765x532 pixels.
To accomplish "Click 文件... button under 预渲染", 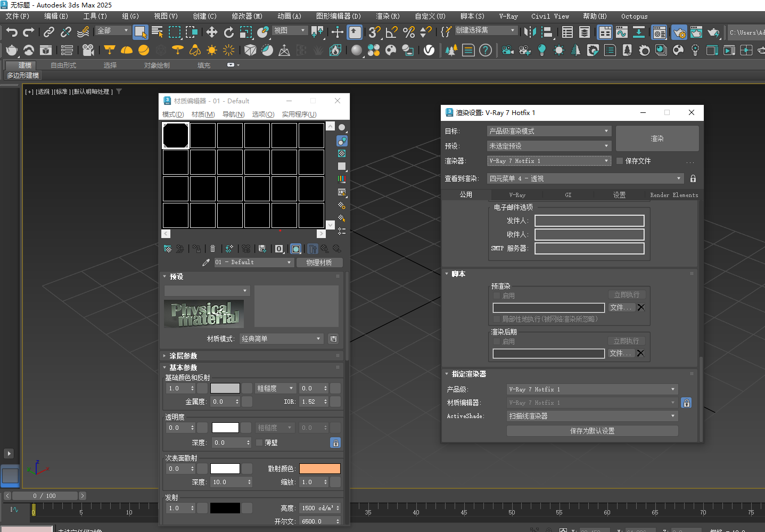I will (621, 307).
